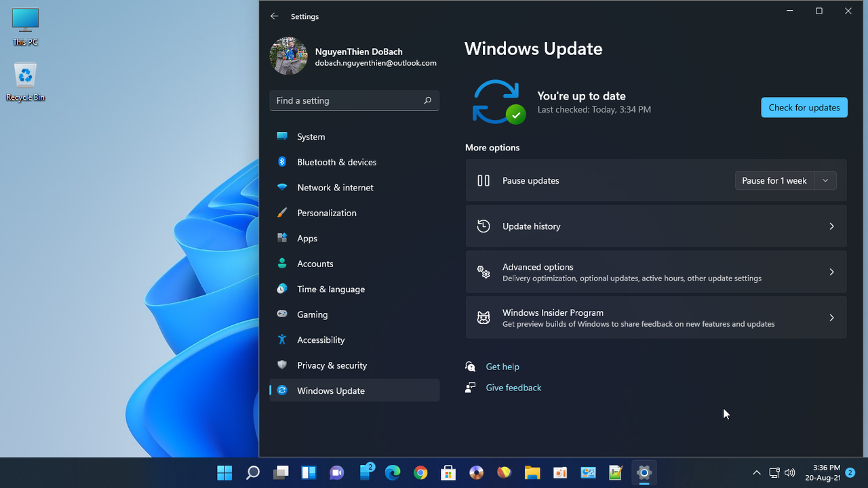Viewport: 868px width, 488px height.
Task: Select Network & internet in sidebar
Action: point(354,188)
